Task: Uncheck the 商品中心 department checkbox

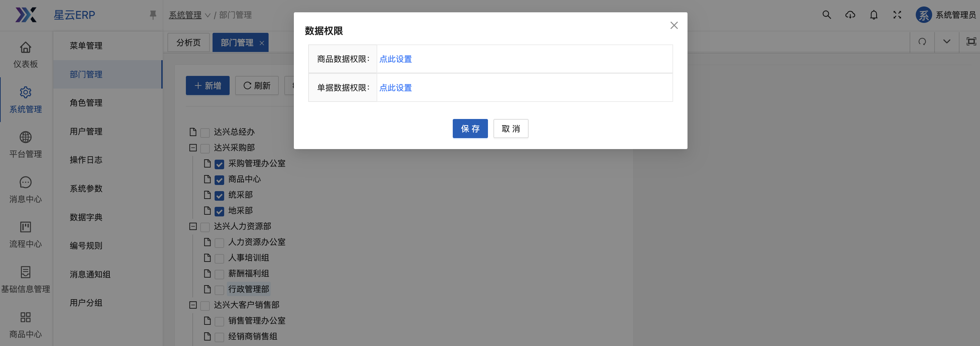Action: [x=219, y=179]
